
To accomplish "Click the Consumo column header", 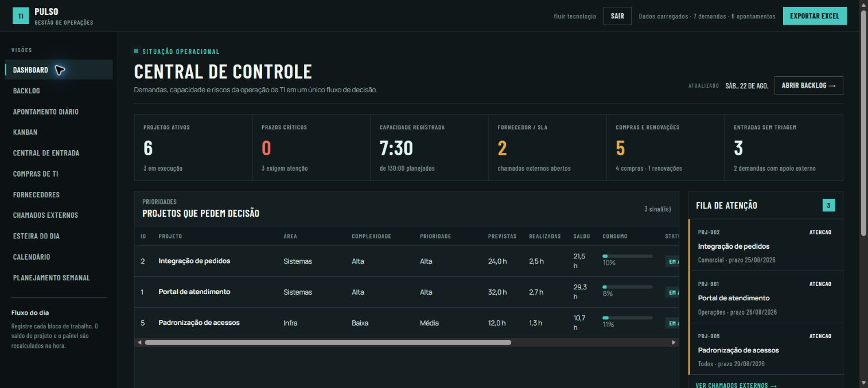I will pos(615,236).
